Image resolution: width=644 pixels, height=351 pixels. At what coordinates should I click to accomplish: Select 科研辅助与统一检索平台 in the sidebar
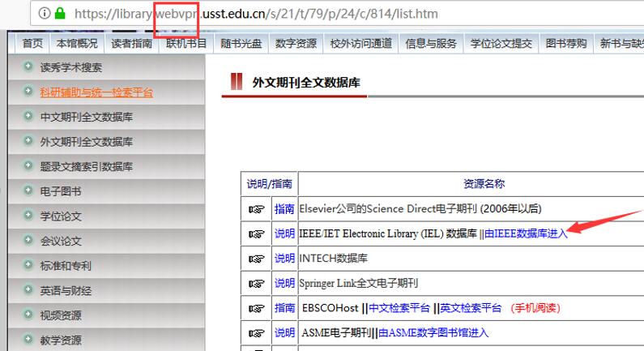96,92
